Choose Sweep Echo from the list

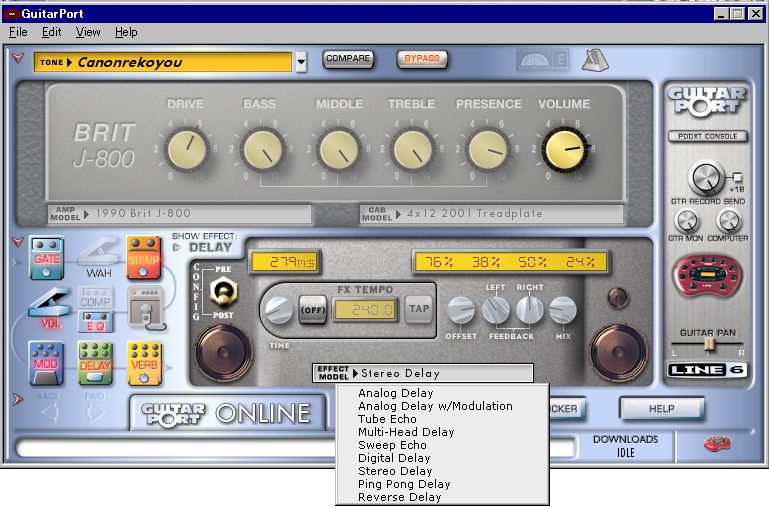click(x=442, y=445)
